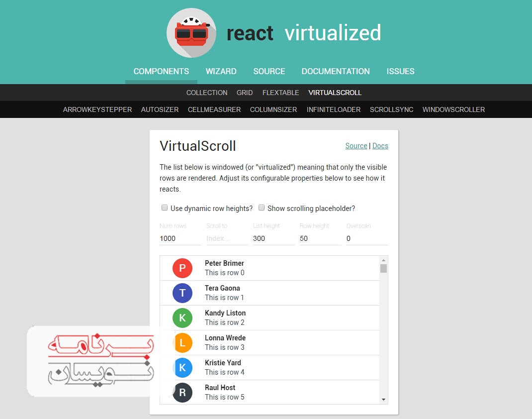
Task: Click the Source link for VirtualScroll
Action: pos(356,146)
